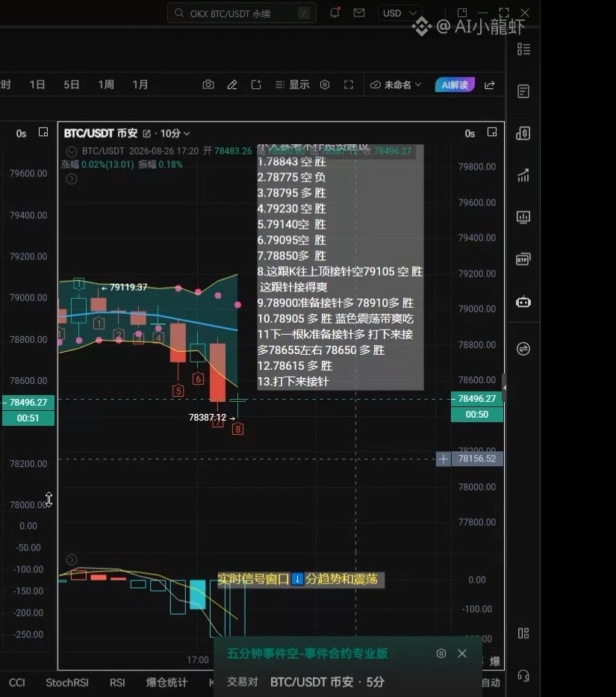Click the 78496.27 price label on right axis

(x=477, y=399)
